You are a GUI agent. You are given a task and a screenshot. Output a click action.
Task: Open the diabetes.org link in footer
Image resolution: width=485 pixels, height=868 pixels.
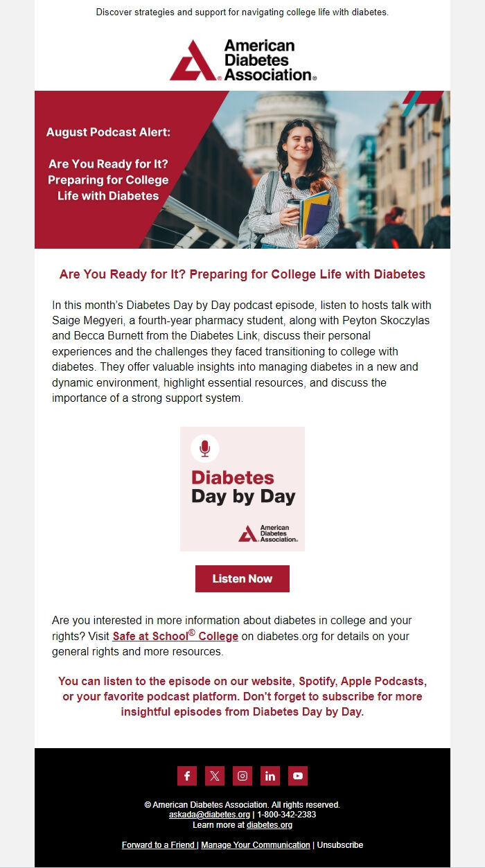pyautogui.click(x=270, y=825)
